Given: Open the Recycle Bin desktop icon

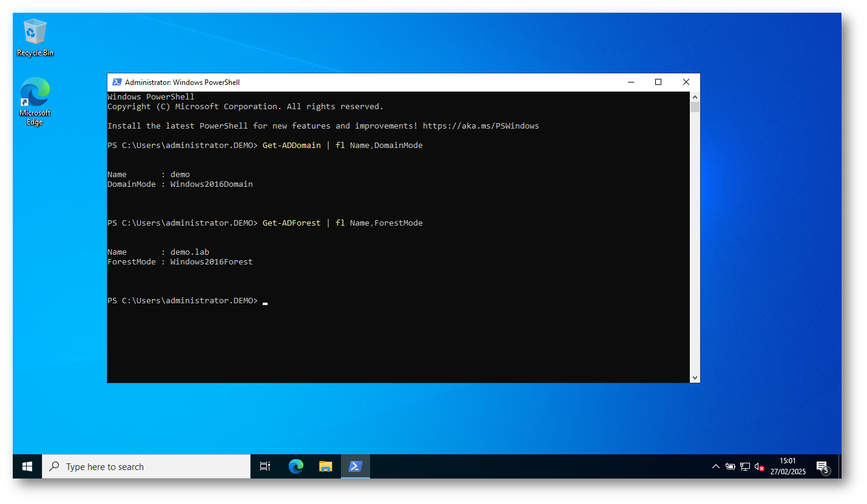Looking at the screenshot, I should pyautogui.click(x=35, y=38).
